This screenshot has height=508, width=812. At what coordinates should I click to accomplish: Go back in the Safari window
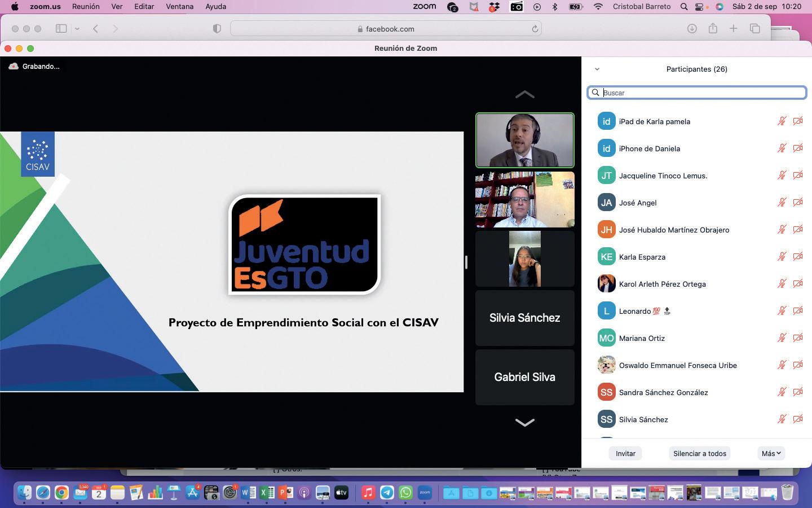pos(96,29)
